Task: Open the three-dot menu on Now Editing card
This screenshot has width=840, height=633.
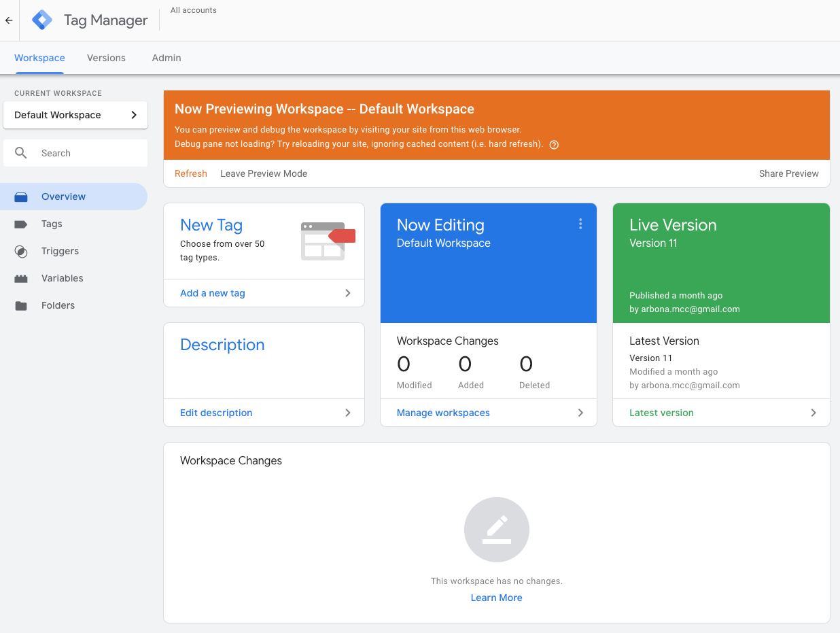Action: point(580,224)
